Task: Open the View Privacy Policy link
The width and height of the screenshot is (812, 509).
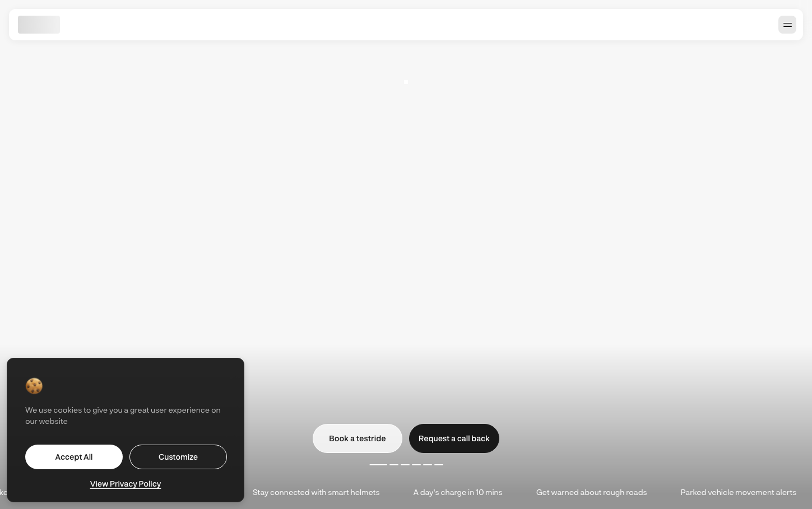Action: [126, 484]
